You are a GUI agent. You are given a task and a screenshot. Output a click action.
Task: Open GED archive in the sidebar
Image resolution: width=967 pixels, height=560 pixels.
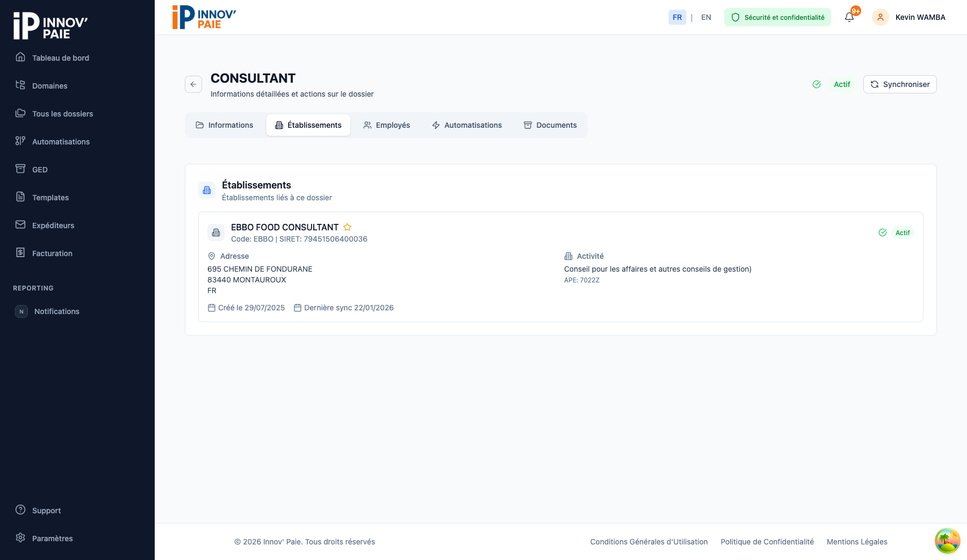[x=40, y=170]
